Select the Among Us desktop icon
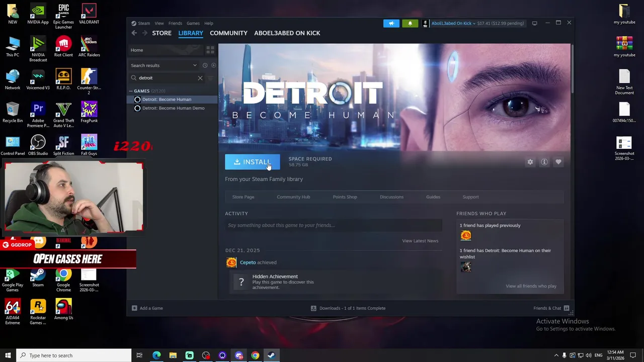 [63, 310]
